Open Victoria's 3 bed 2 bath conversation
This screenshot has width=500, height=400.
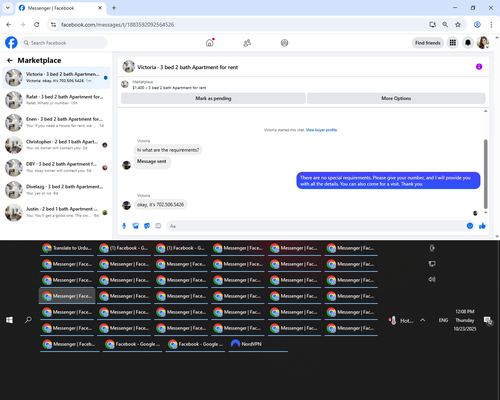56,77
